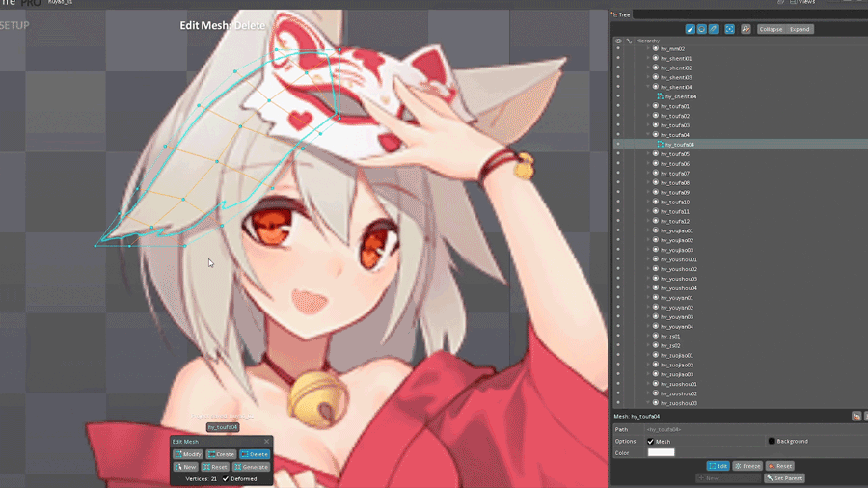Select the Create tool in Edit Mesh
This screenshot has width=868, height=488.
pos(222,454)
